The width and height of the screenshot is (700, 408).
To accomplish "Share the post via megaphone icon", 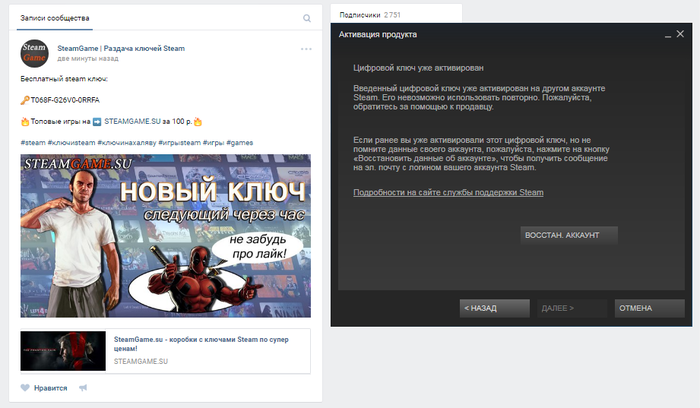I will pos(84,387).
